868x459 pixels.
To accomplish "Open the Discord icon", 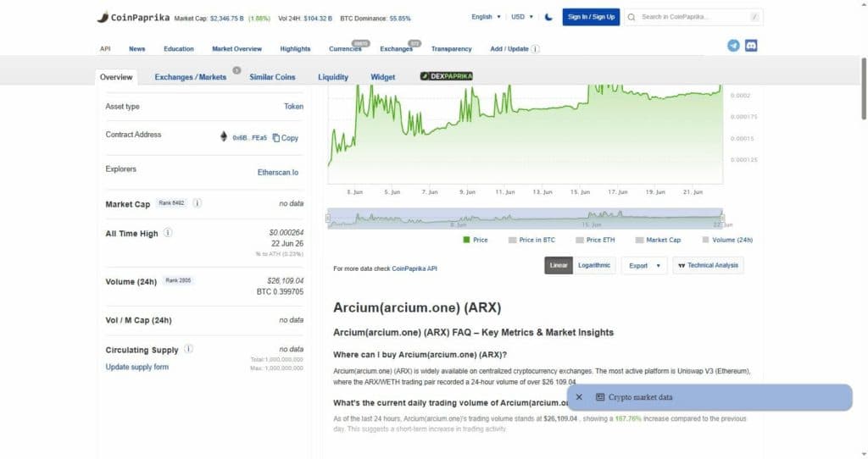I will pyautogui.click(x=751, y=46).
